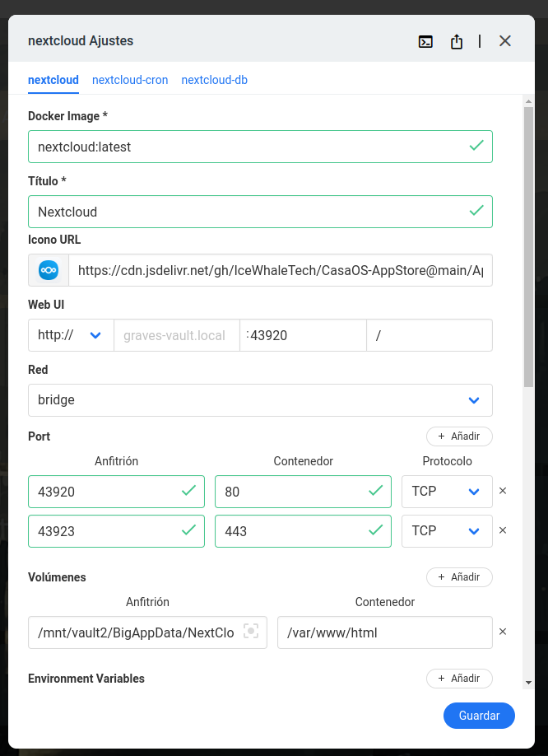548x756 pixels.
Task: Añadir a new environment variable
Action: pyautogui.click(x=458, y=678)
